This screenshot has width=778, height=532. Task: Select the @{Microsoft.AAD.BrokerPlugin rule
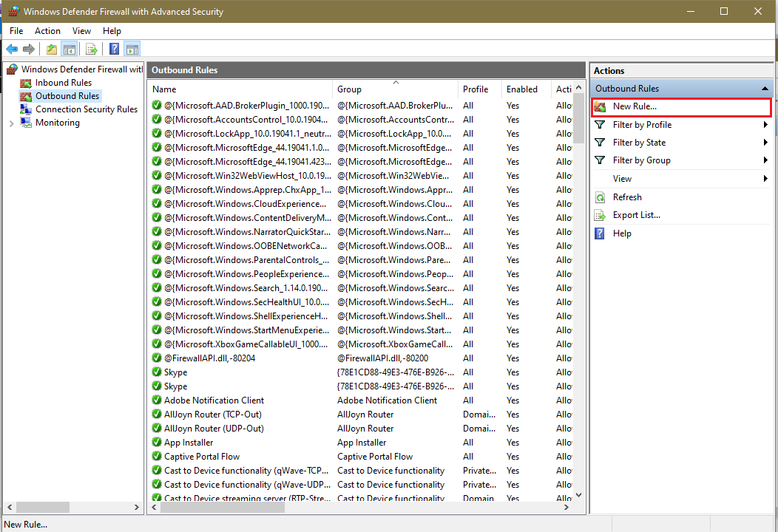coord(246,106)
